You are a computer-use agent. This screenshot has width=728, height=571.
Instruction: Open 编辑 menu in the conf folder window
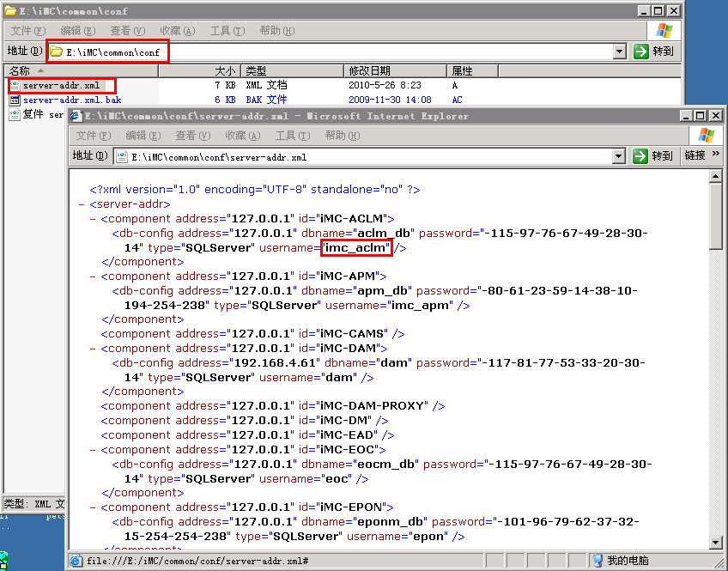(78, 31)
